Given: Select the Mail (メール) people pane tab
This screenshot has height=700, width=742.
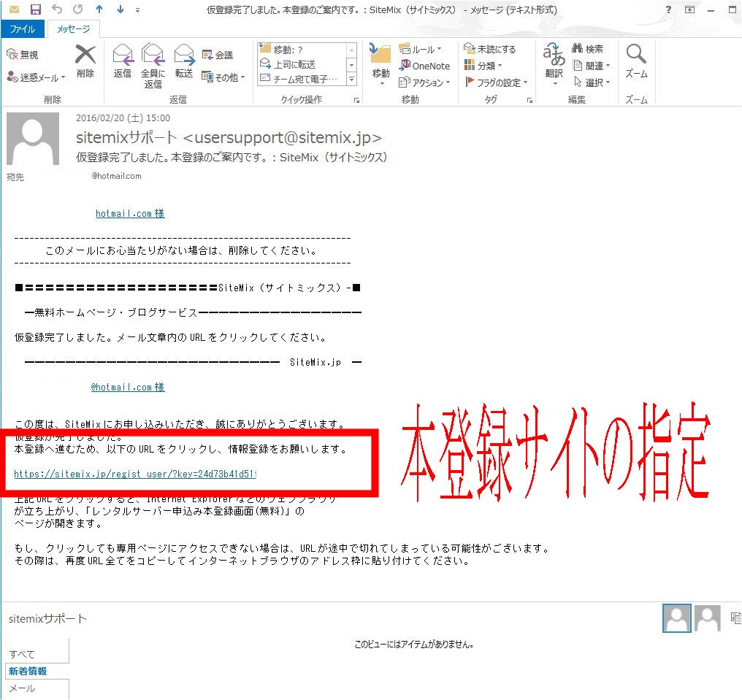Looking at the screenshot, I should [22, 688].
